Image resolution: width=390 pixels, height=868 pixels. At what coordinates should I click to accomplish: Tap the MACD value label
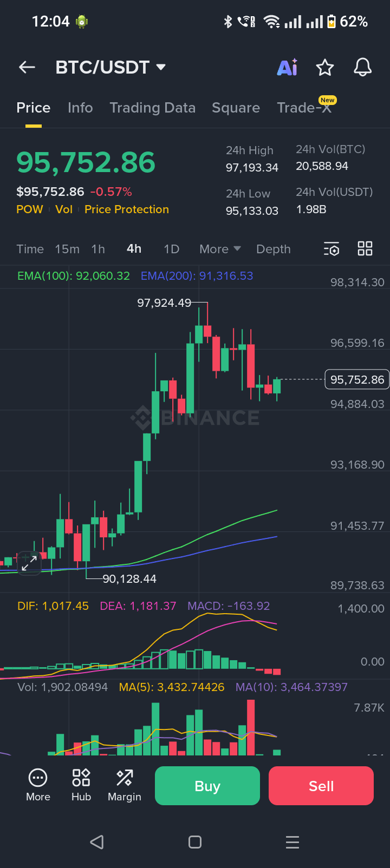click(229, 606)
